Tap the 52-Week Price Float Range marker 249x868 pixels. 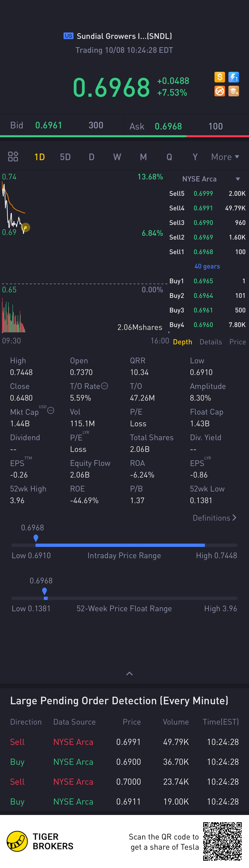(44, 591)
